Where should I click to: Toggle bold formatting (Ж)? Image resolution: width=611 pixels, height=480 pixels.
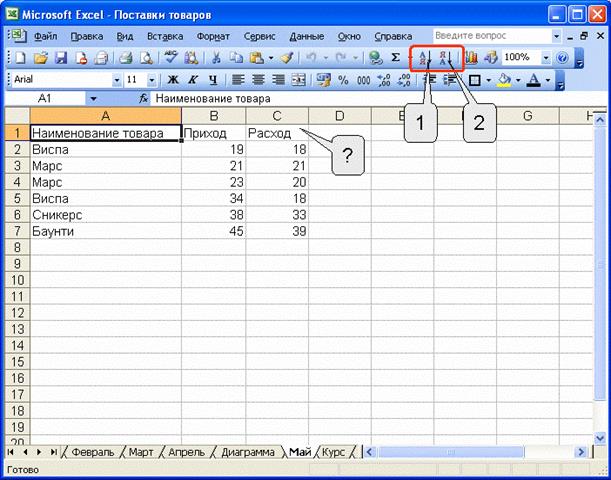[172, 80]
